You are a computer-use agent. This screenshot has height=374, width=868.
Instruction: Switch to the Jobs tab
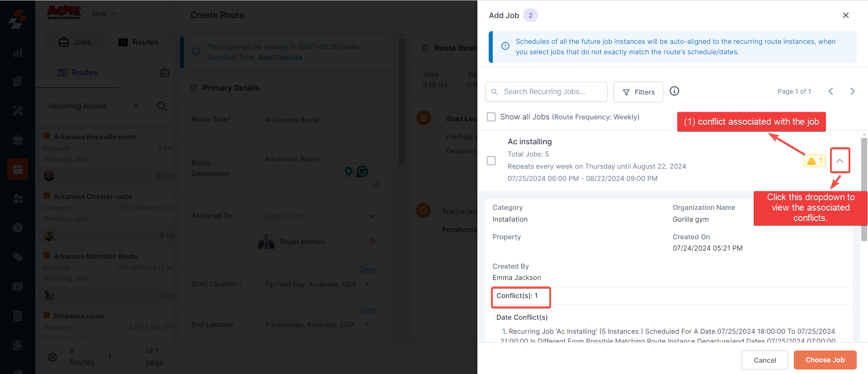pos(75,42)
